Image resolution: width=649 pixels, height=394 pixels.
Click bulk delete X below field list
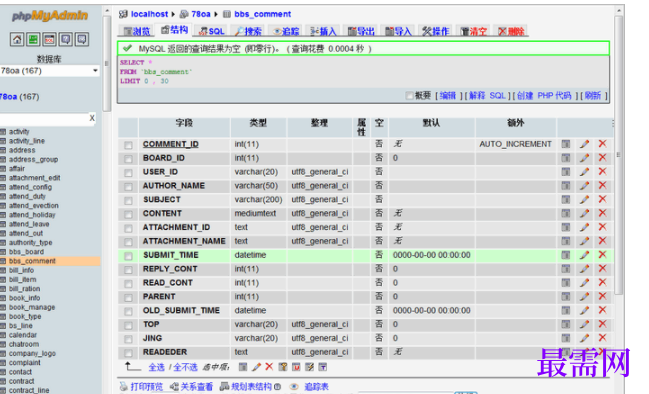point(269,367)
